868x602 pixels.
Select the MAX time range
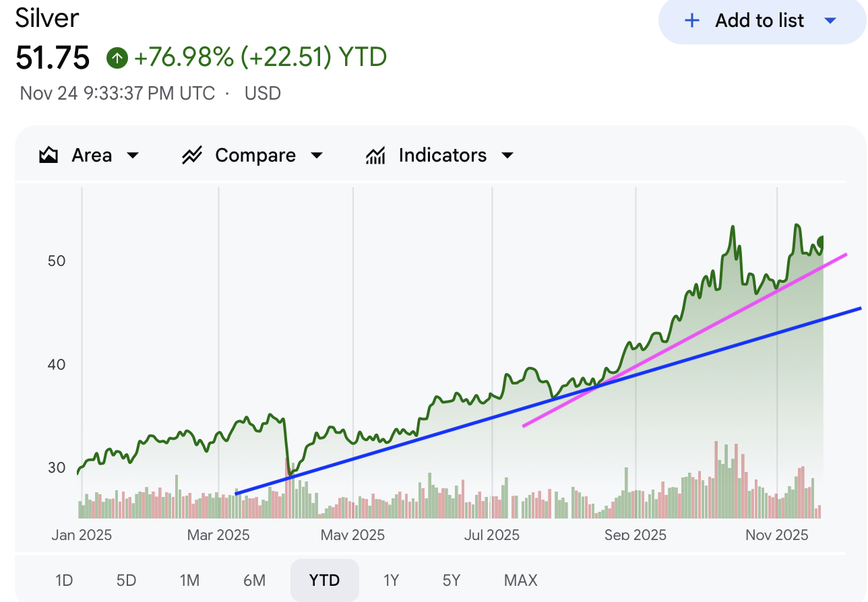tap(520, 580)
